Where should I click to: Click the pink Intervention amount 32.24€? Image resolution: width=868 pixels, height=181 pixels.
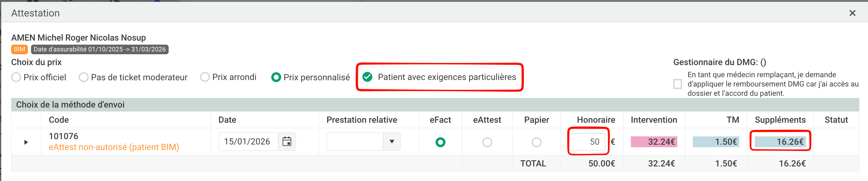(x=654, y=142)
